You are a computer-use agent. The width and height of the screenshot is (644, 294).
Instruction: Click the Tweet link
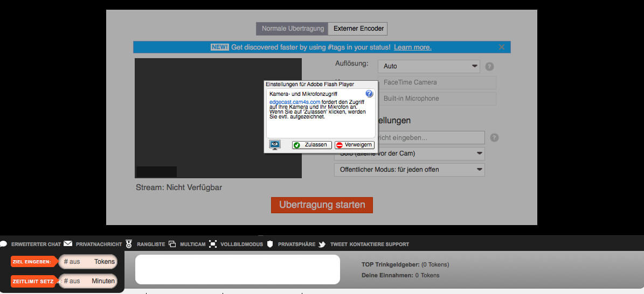pos(339,244)
